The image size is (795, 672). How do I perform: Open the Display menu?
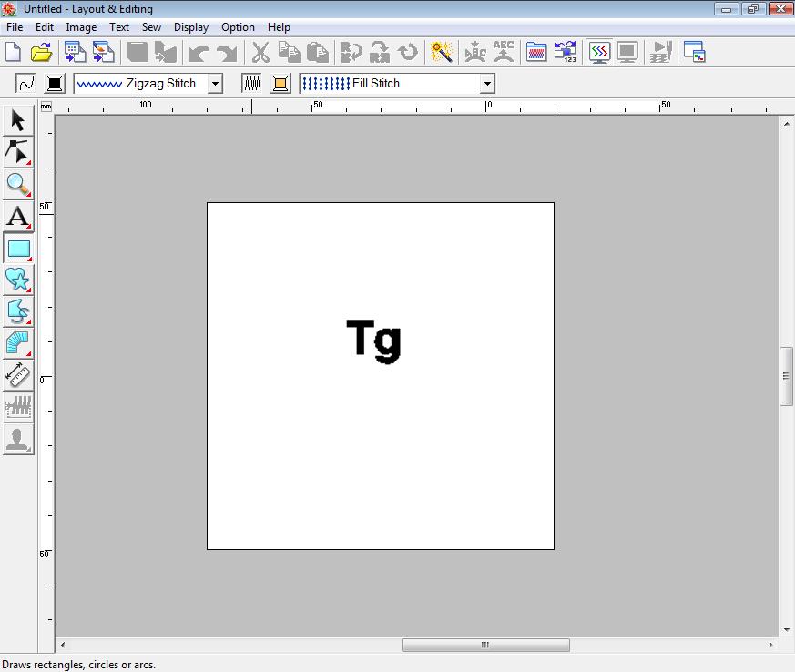point(191,27)
